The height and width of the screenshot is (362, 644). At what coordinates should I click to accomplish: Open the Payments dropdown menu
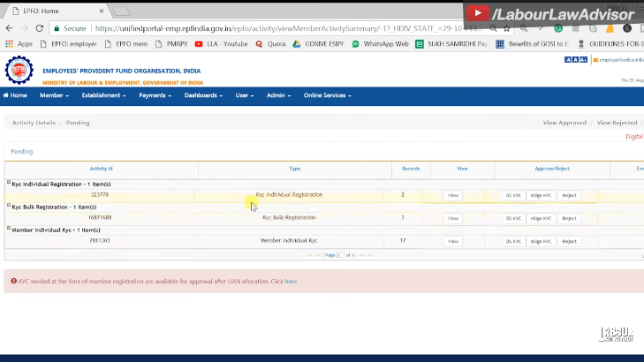(x=155, y=95)
